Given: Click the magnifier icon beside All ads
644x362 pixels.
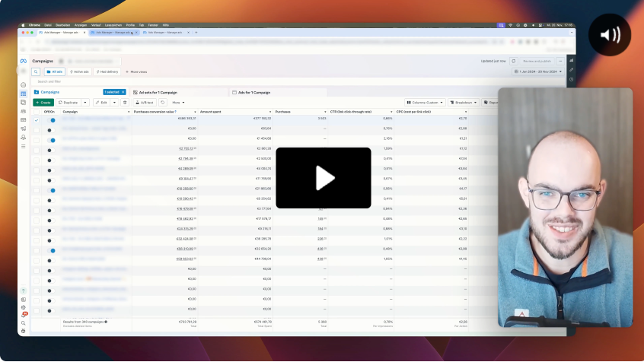Looking at the screenshot, I should [x=36, y=71].
